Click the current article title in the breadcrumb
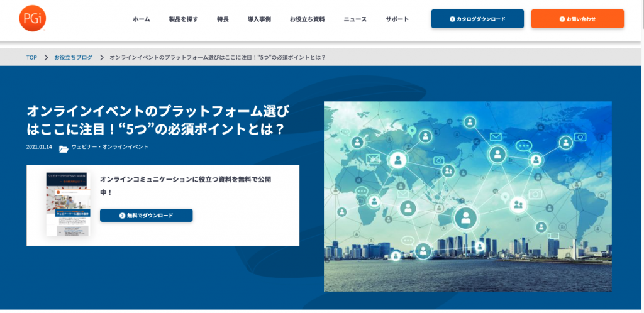 click(x=218, y=57)
